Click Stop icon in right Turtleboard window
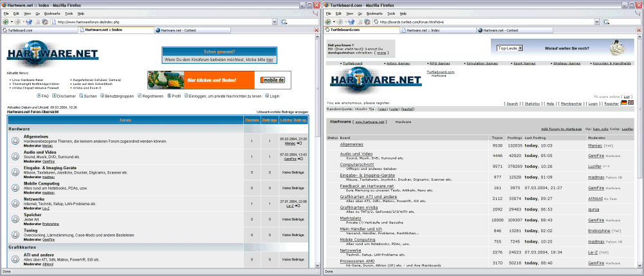This screenshot has height=276, width=644. (360, 22)
